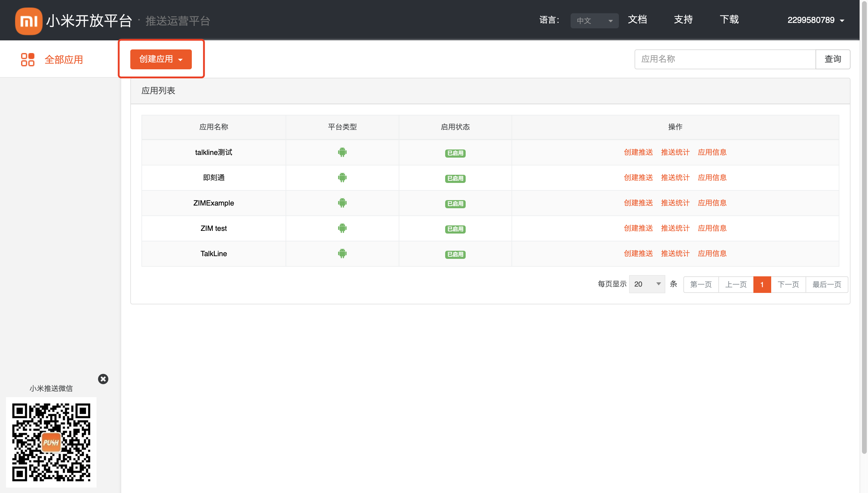Click the 操作 column header
Viewport: 868px width, 493px height.
(x=675, y=127)
